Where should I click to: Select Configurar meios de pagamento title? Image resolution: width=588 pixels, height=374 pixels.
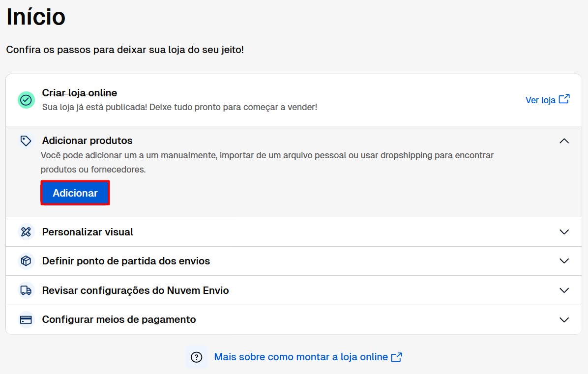pyautogui.click(x=119, y=319)
